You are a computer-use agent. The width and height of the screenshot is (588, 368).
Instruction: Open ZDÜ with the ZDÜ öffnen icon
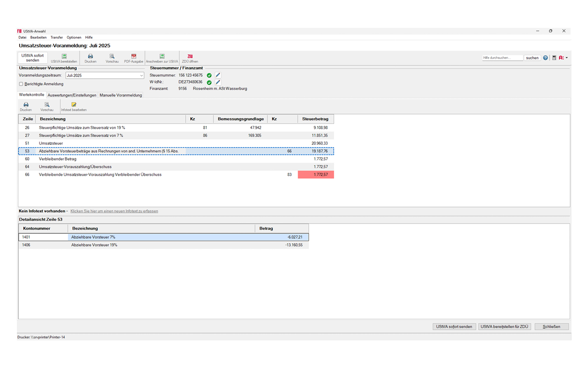coord(190,57)
